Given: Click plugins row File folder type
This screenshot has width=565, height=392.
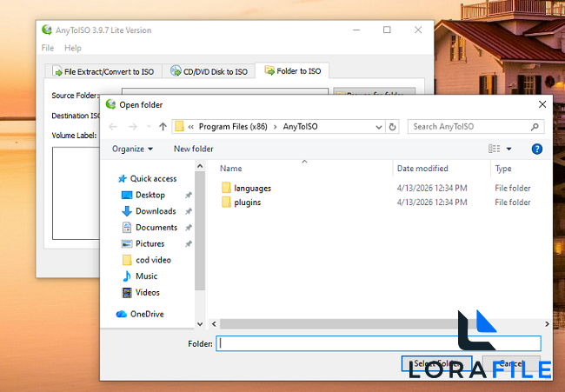Looking at the screenshot, I should 512,203.
